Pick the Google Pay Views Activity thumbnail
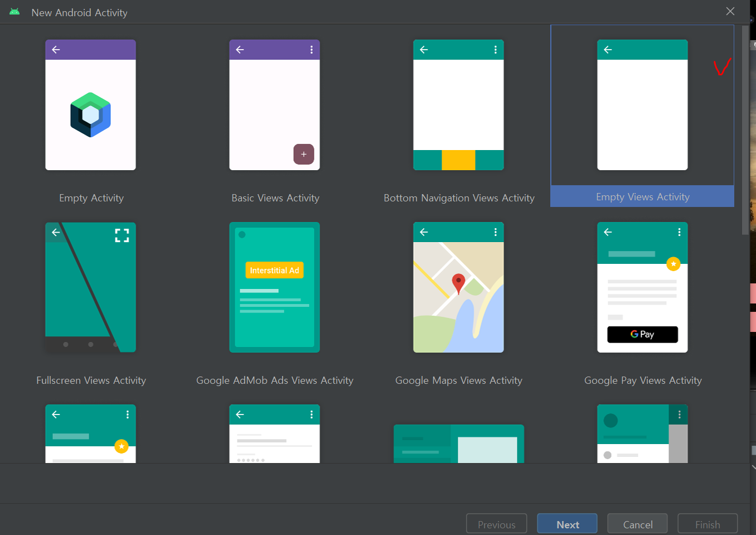This screenshot has width=756, height=535. 642,287
